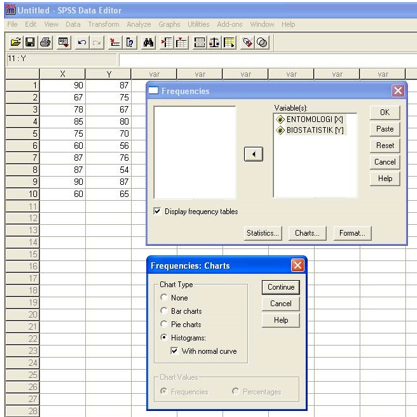Viewport: 417px width, 417px height.
Task: Open the Utilities menu
Action: [x=198, y=24]
